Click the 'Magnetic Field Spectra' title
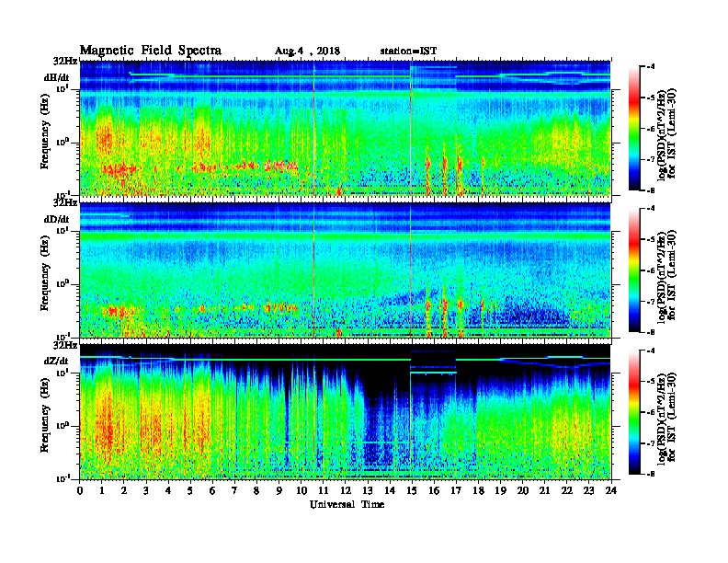The width and height of the screenshot is (728, 563). pos(151,51)
